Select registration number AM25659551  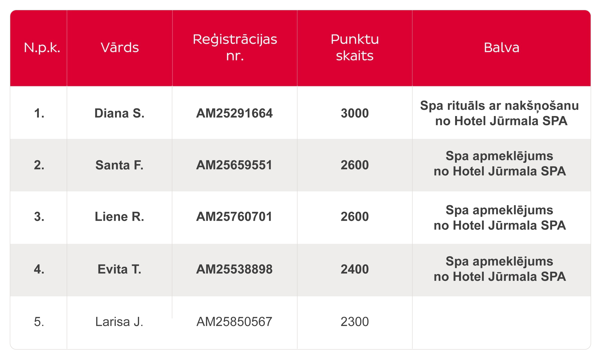(x=234, y=165)
